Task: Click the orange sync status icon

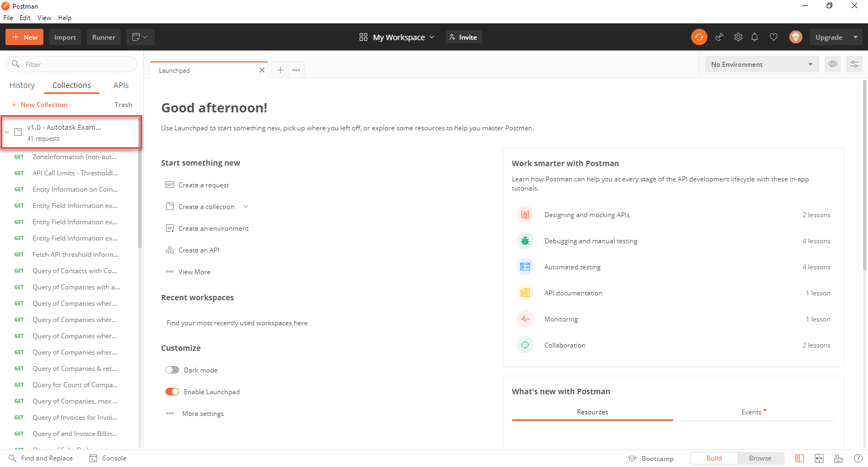Action: click(x=699, y=37)
